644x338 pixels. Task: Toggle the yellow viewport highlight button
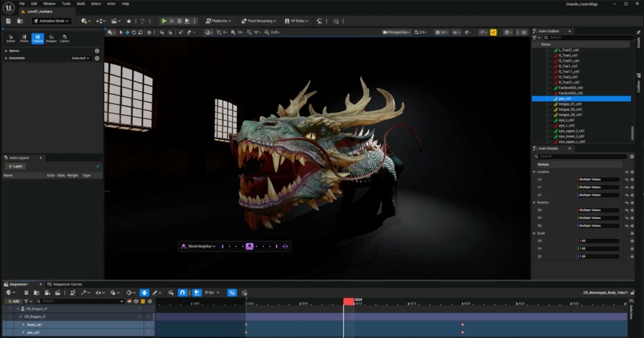coord(493,32)
